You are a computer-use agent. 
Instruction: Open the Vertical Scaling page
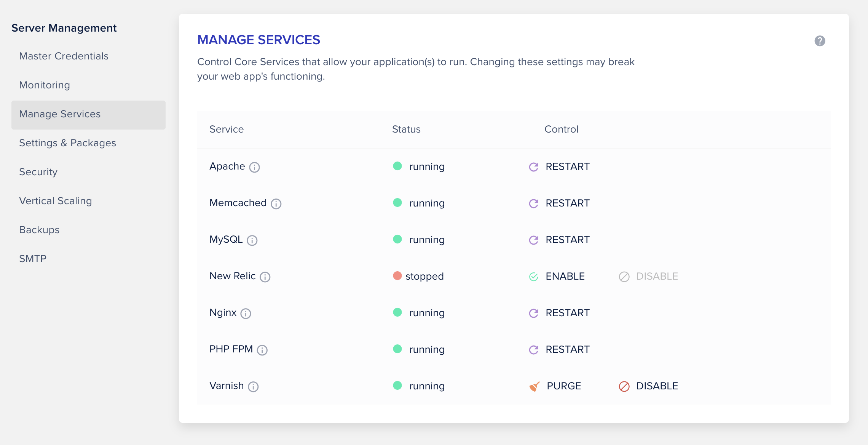point(56,201)
